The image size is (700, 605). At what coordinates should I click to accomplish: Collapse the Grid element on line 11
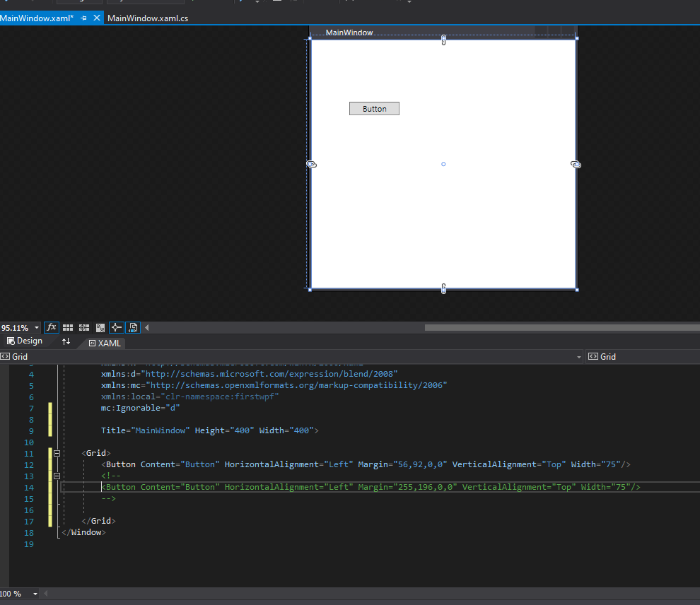point(57,453)
